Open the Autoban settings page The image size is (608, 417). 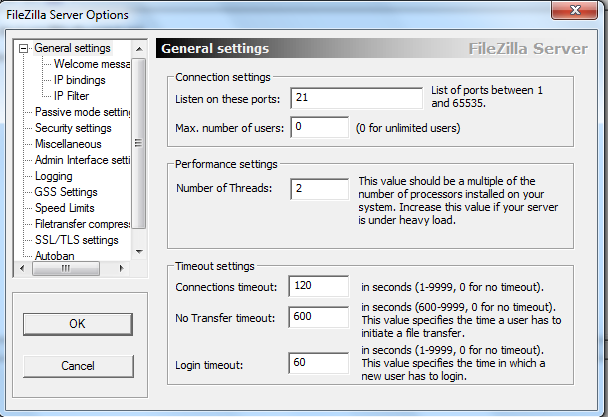pyautogui.click(x=55, y=256)
